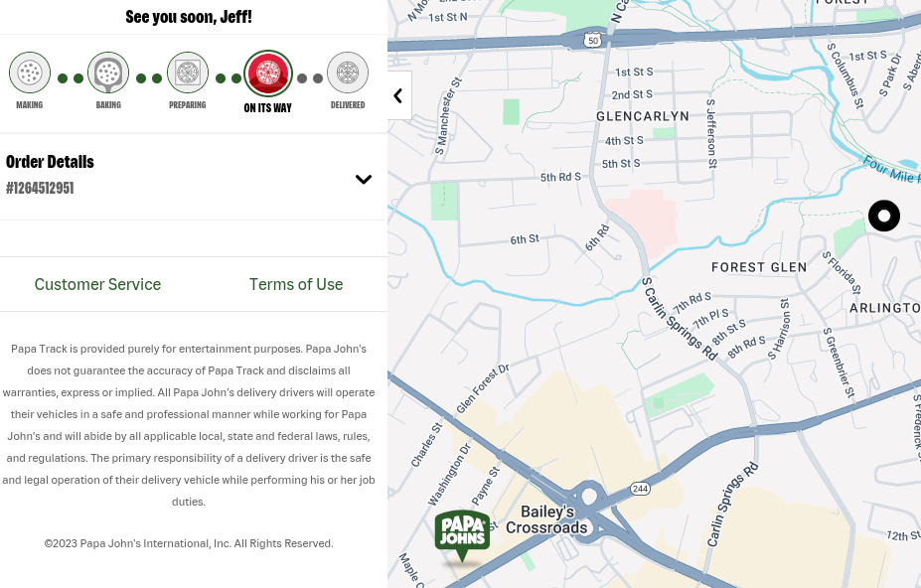
Task: Click the 'See you soon, Jeff!' heading
Action: pos(189,17)
